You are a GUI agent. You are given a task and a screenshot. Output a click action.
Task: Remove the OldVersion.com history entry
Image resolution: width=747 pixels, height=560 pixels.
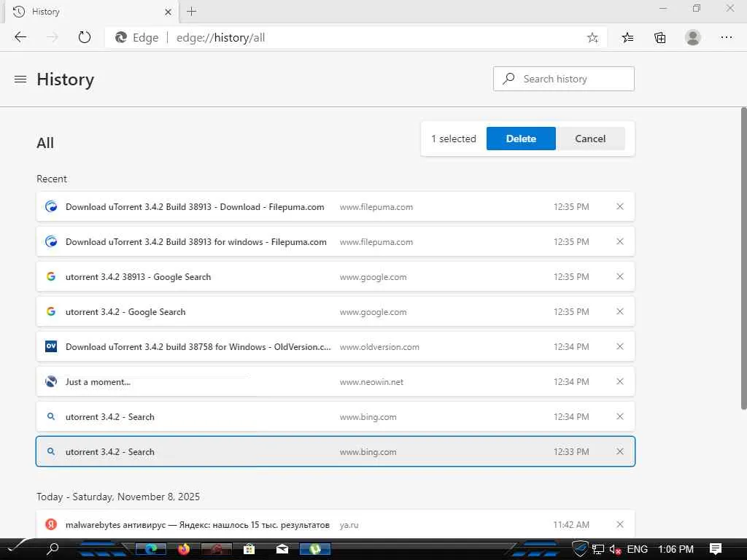point(620,346)
